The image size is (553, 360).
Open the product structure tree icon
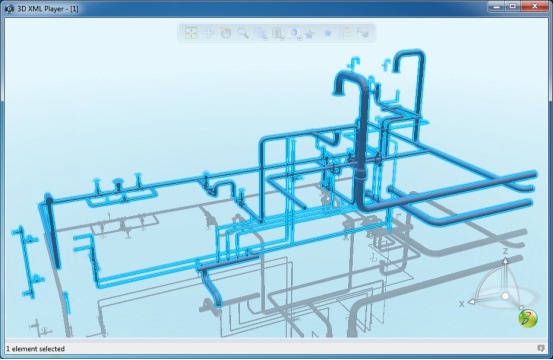(x=345, y=33)
